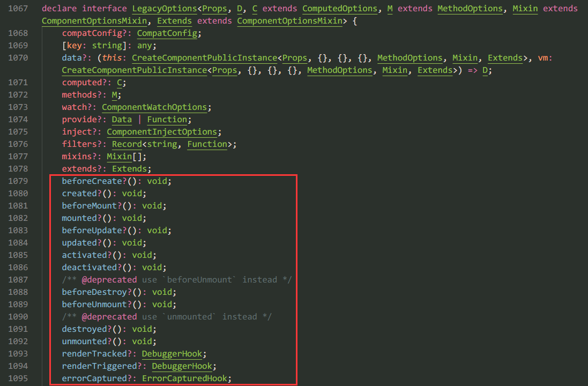Click DebuggerHook type on renderTriggered line
Image resolution: width=588 pixels, height=386 pixels.
tap(183, 366)
